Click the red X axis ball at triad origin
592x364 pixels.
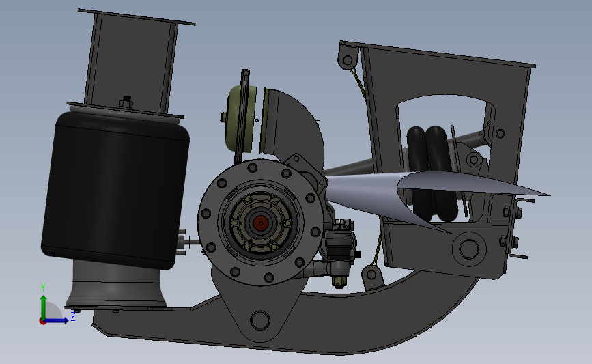pos(42,322)
